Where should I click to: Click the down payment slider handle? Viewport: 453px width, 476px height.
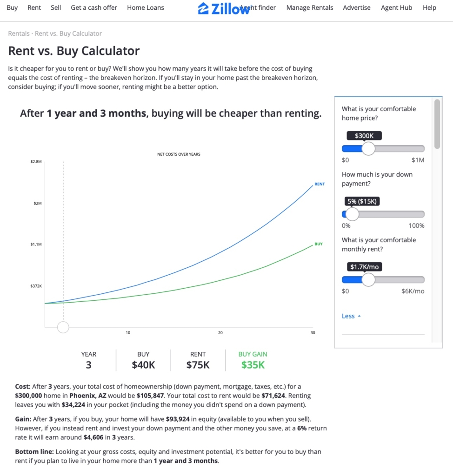(353, 214)
